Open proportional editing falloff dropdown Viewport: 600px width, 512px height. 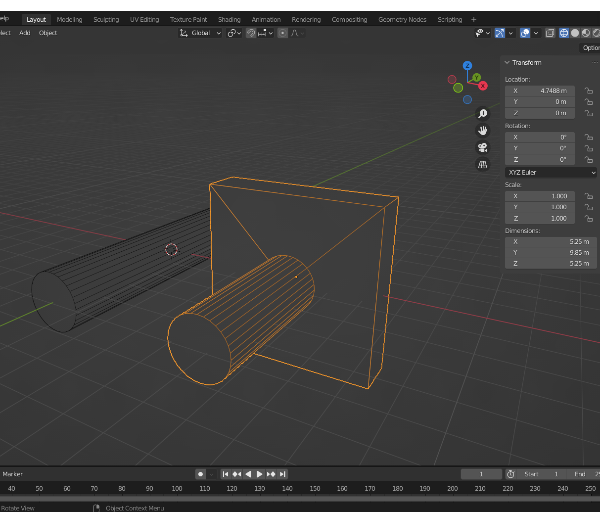click(x=297, y=33)
